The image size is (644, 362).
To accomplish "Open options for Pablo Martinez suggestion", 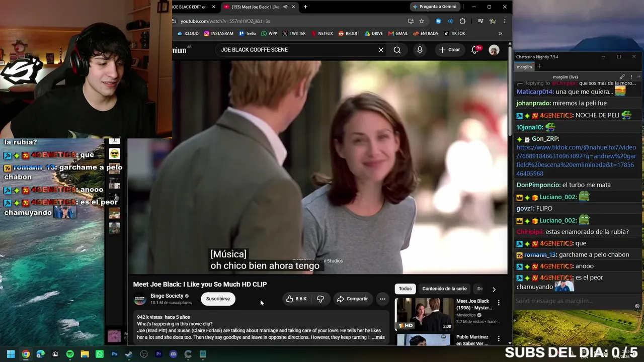I will click(499, 339).
